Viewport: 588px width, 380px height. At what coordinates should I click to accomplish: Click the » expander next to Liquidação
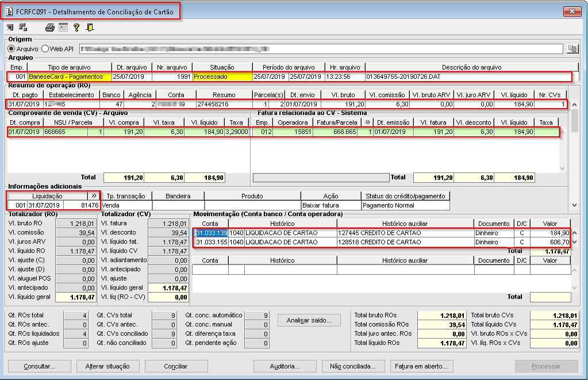pos(94,196)
